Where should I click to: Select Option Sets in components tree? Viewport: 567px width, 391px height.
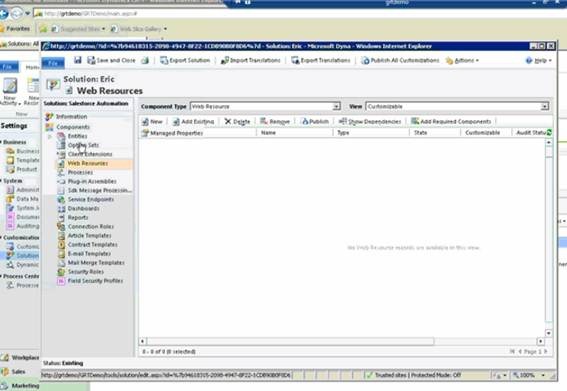point(83,145)
